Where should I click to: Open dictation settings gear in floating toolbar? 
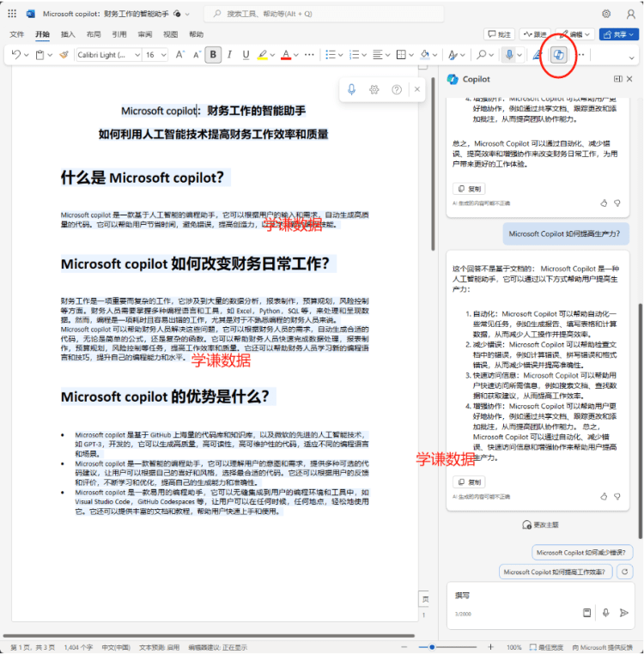[374, 89]
